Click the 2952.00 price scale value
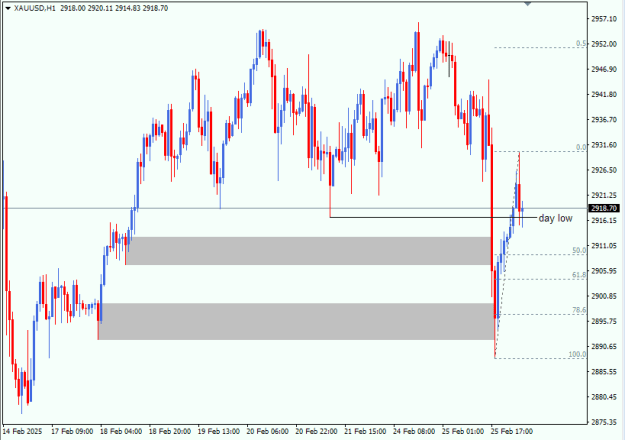 click(604, 44)
